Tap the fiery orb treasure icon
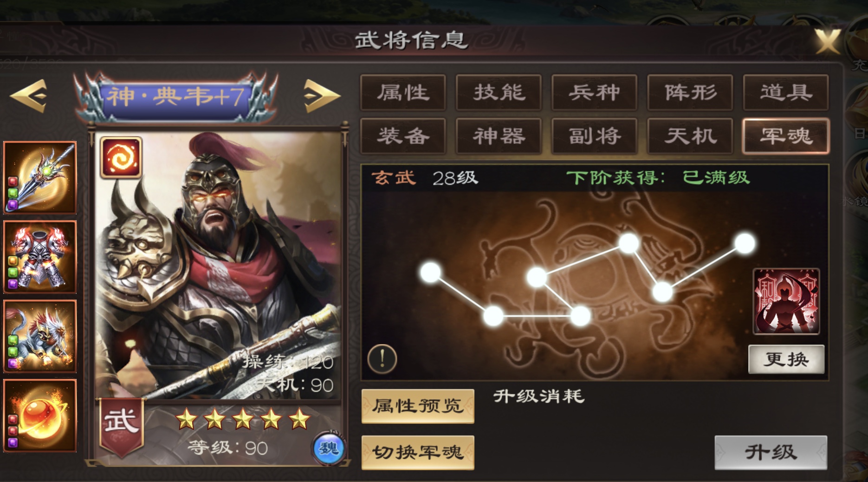Viewport: 868px width, 482px height. 40,416
